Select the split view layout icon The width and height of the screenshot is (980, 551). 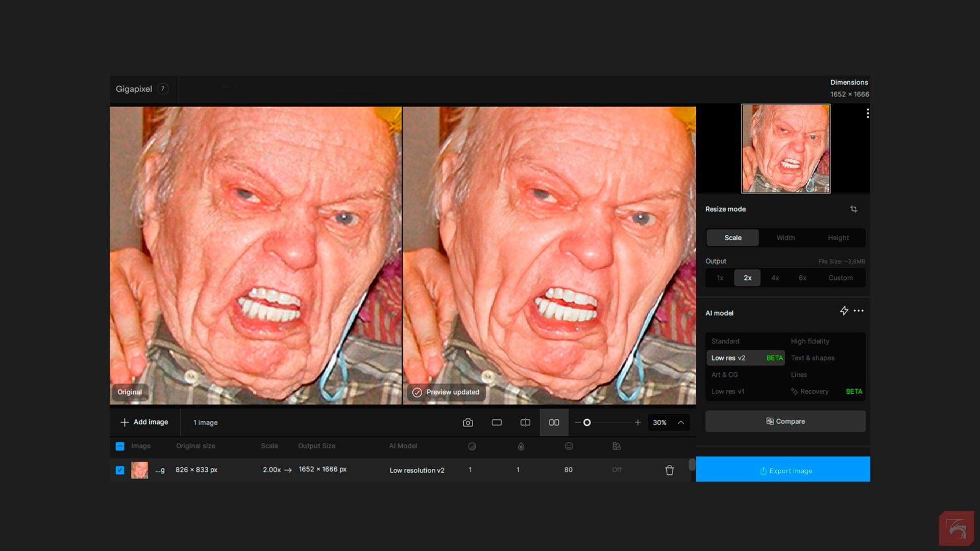[x=525, y=422]
